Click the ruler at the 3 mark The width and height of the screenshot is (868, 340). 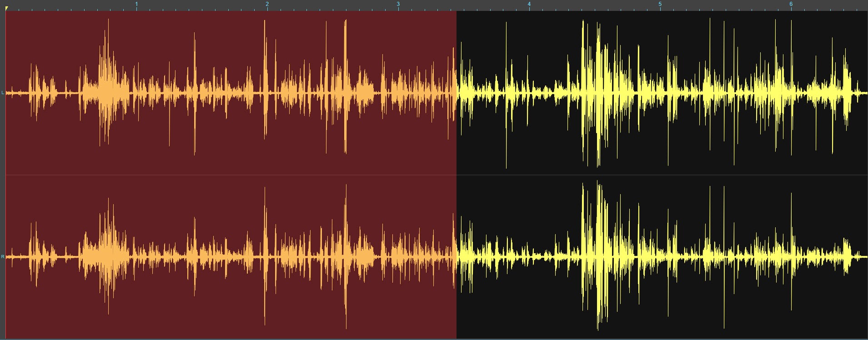coord(398,5)
